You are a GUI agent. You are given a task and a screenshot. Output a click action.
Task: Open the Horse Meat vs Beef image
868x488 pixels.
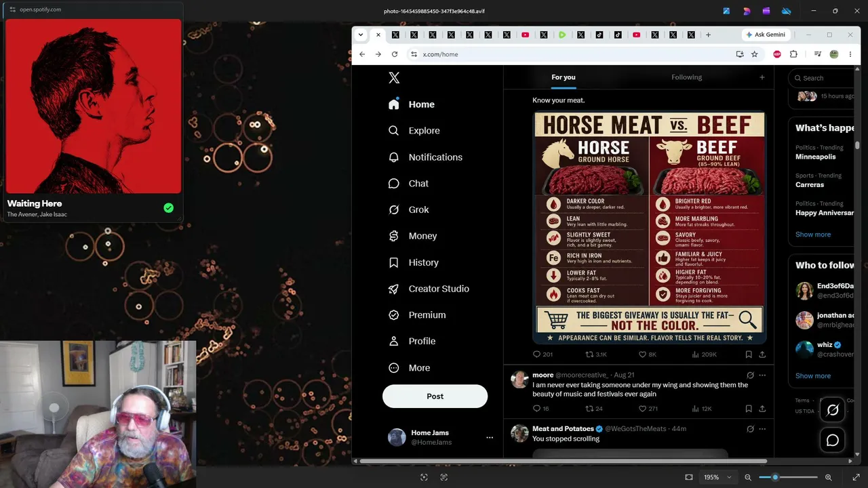[650, 227]
